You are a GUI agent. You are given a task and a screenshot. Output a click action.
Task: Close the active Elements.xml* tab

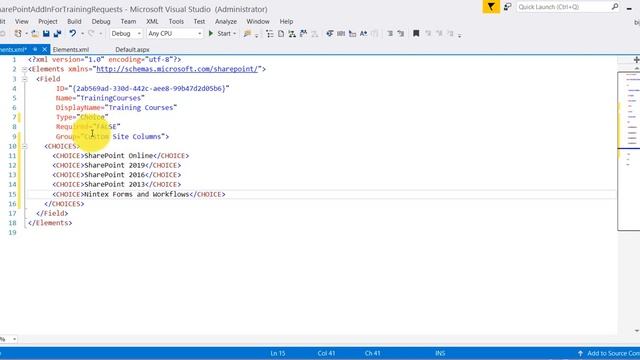[x=44, y=49]
